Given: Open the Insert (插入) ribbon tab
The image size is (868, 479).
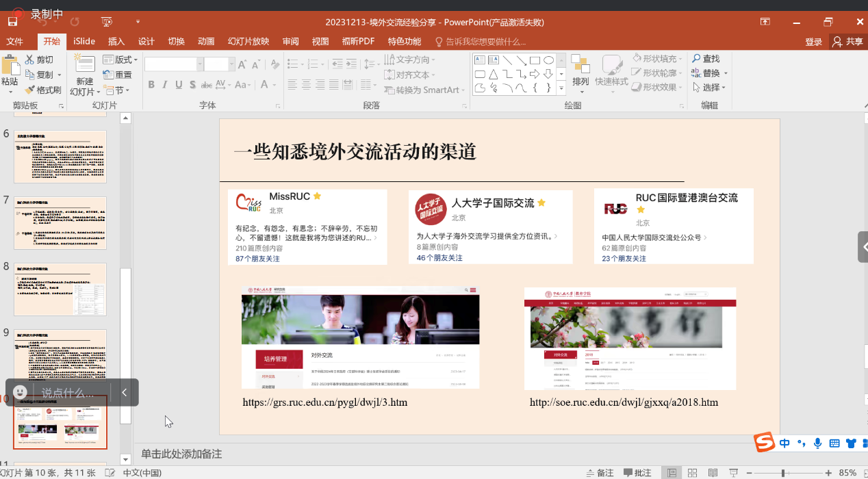Looking at the screenshot, I should tap(116, 41).
